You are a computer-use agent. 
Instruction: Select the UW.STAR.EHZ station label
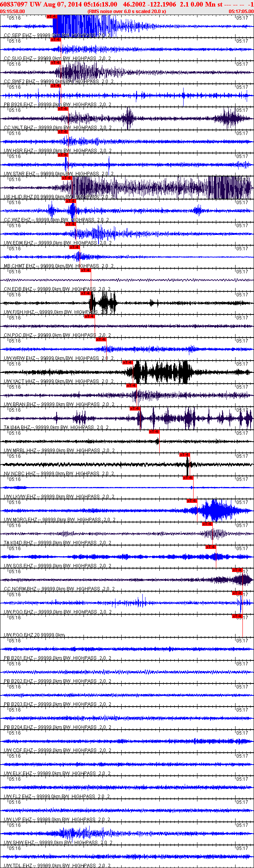click(58, 174)
